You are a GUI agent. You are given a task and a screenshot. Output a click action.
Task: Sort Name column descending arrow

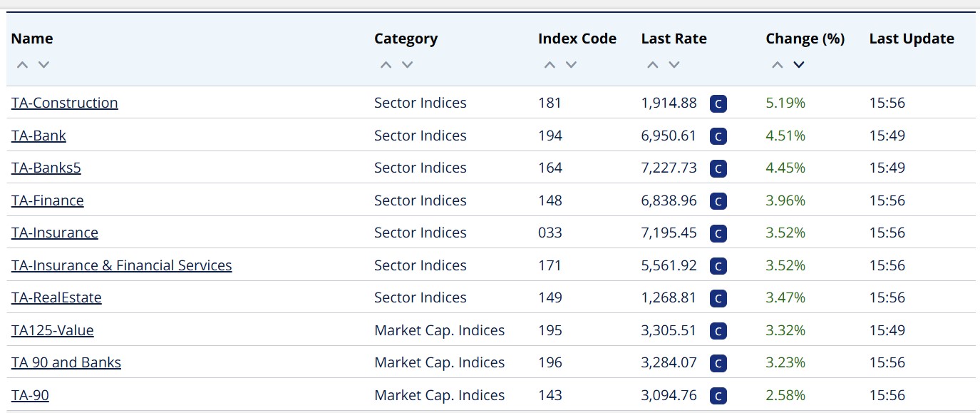pos(43,65)
